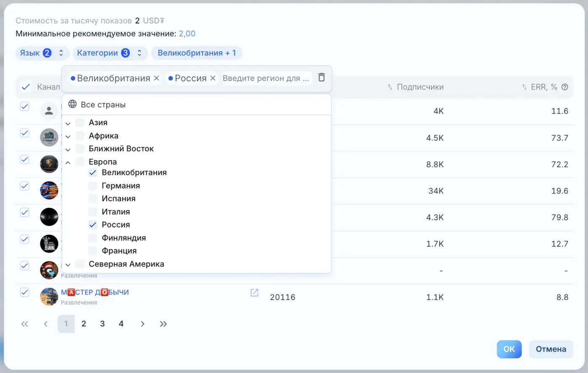The height and width of the screenshot is (373, 588).
Task: Open the Категории filter dropdown
Action: click(x=110, y=53)
